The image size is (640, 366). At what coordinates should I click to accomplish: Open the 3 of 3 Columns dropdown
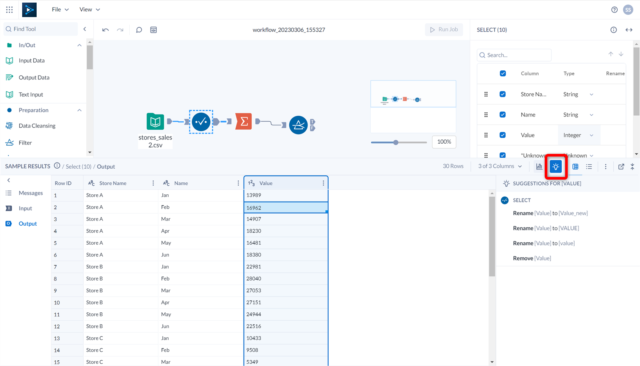(x=500, y=166)
